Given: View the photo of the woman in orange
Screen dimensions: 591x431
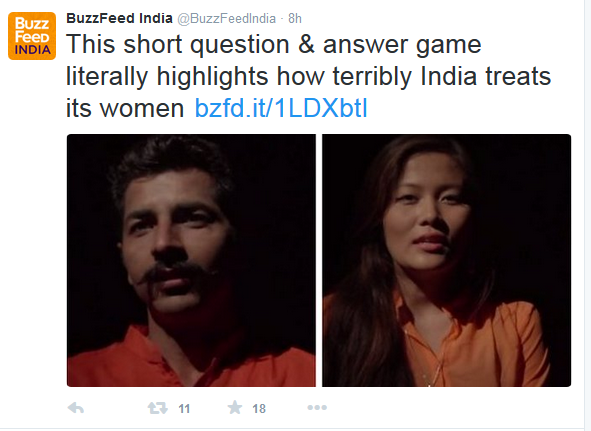Looking at the screenshot, I should [447, 260].
